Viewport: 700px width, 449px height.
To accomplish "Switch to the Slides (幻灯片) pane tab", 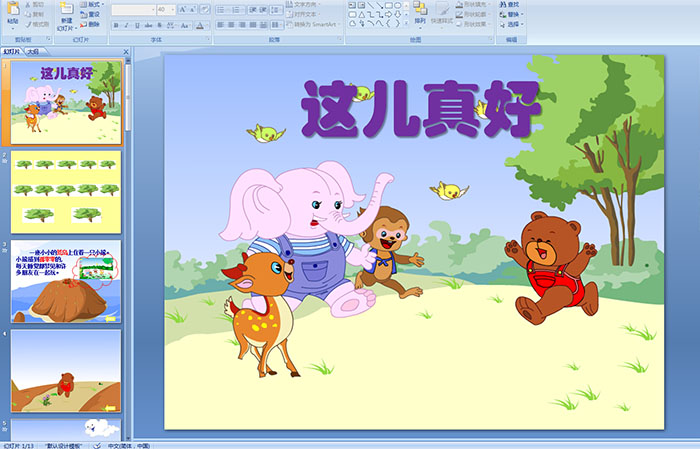I will coord(11,52).
